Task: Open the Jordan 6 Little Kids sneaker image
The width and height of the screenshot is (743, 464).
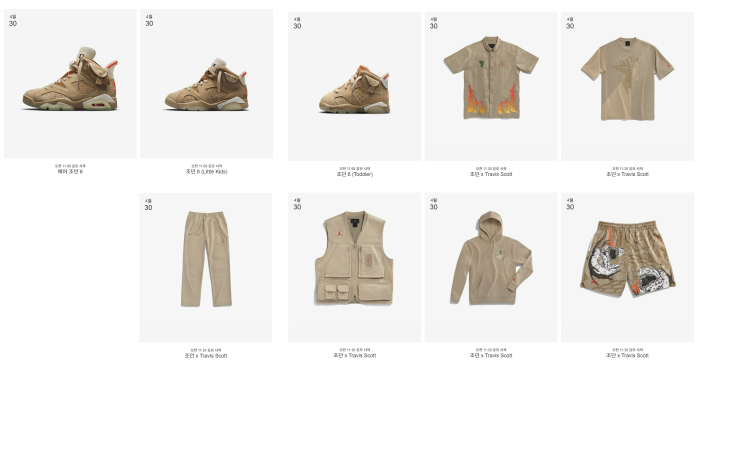Action: (x=207, y=83)
